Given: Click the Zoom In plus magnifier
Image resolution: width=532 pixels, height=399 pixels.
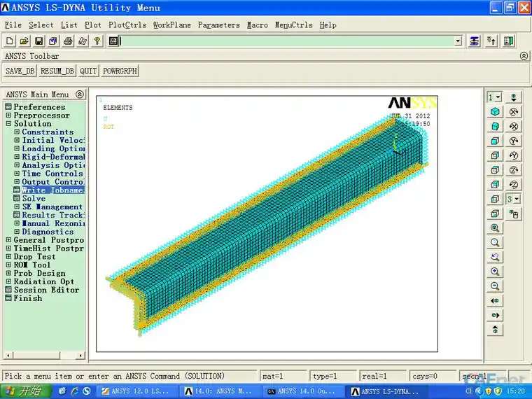Looking at the screenshot, I should pyautogui.click(x=495, y=272).
